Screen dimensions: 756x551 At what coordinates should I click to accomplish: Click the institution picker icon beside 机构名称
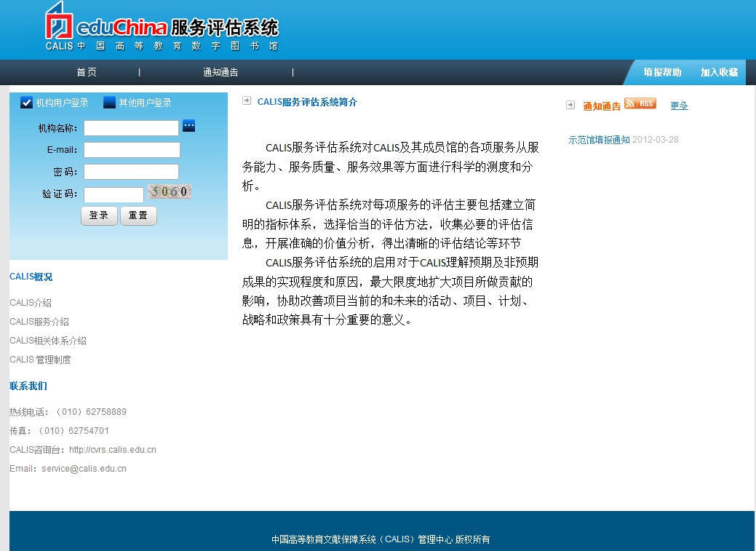point(189,127)
